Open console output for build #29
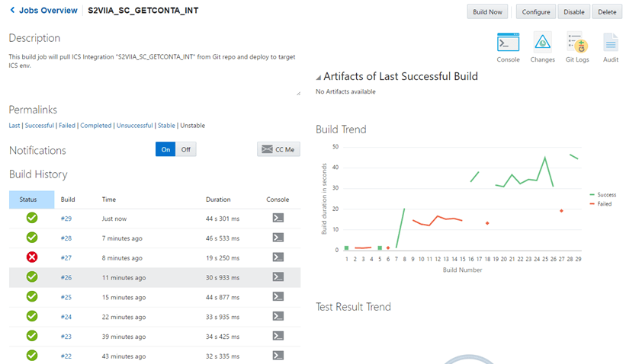626x364 pixels. coord(278,218)
